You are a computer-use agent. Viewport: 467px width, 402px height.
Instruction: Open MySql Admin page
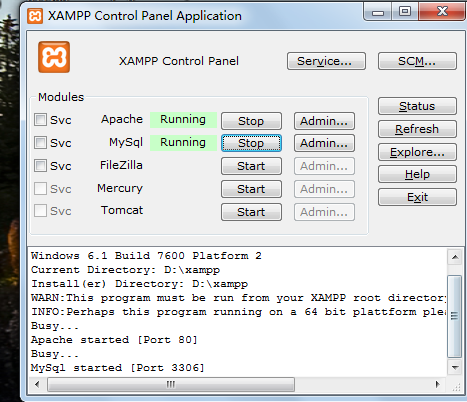[324, 143]
